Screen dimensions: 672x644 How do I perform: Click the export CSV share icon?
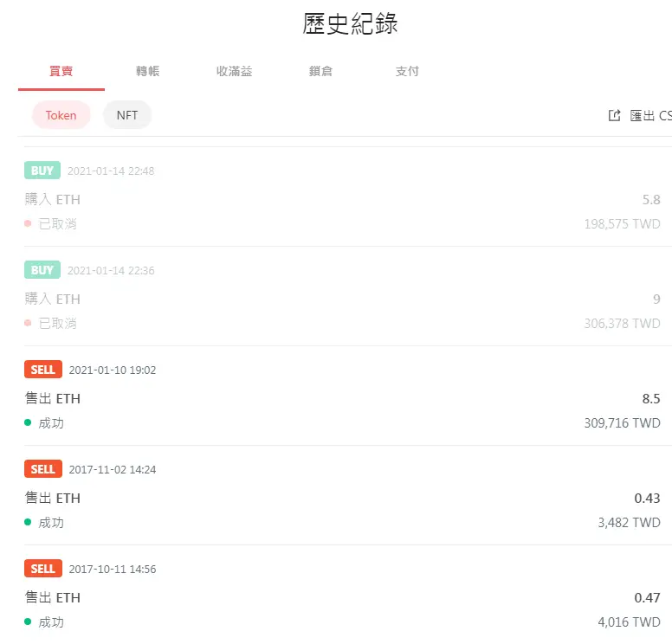pos(615,116)
